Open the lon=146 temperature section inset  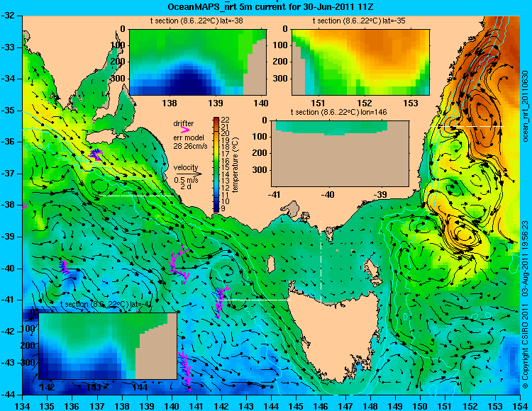point(340,153)
